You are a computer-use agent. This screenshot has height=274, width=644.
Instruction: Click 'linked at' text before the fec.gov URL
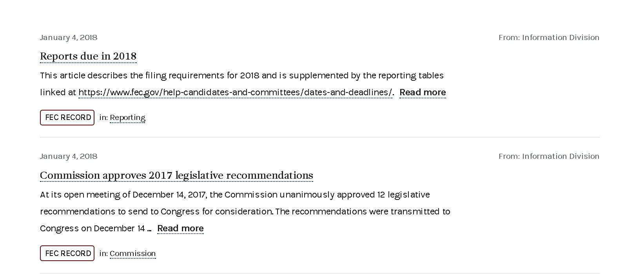pyautogui.click(x=58, y=92)
